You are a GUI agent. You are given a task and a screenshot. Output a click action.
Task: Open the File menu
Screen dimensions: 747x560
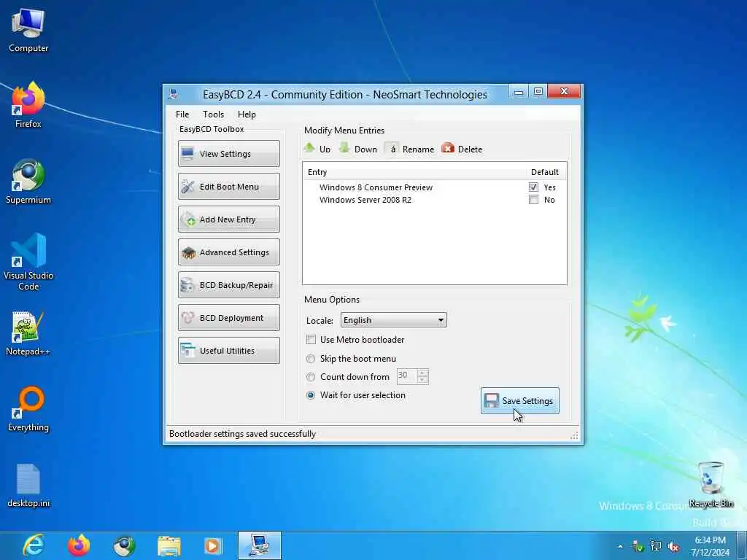182,114
